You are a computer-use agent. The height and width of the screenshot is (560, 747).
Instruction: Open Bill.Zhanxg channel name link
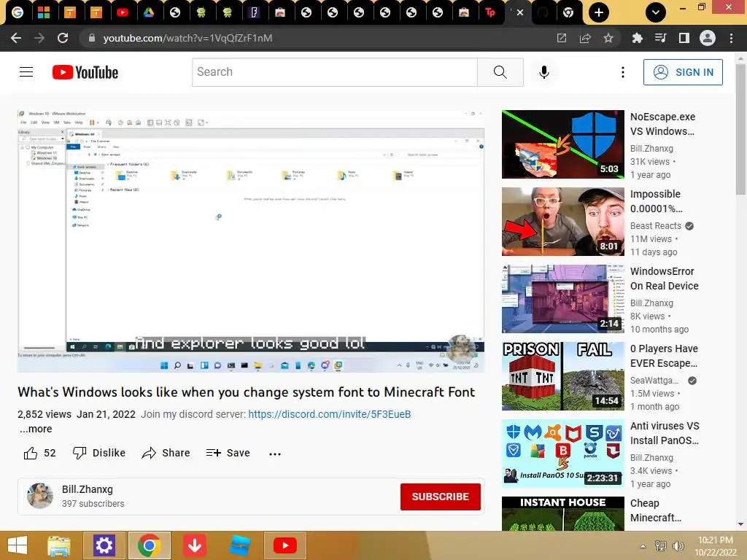(88, 489)
